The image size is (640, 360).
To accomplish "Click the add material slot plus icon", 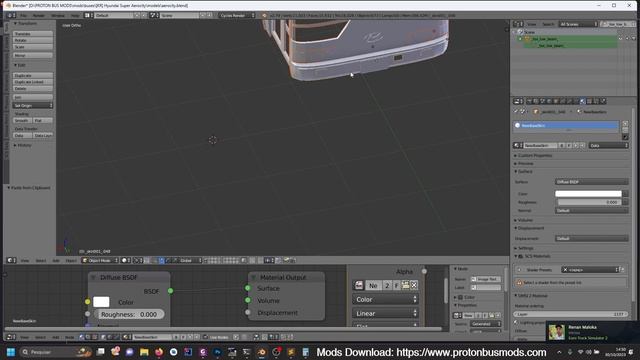I will click(x=625, y=124).
